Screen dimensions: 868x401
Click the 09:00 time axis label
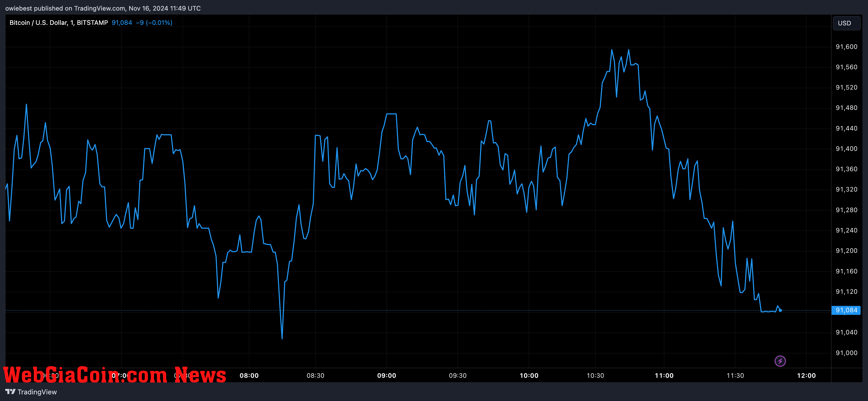point(386,375)
